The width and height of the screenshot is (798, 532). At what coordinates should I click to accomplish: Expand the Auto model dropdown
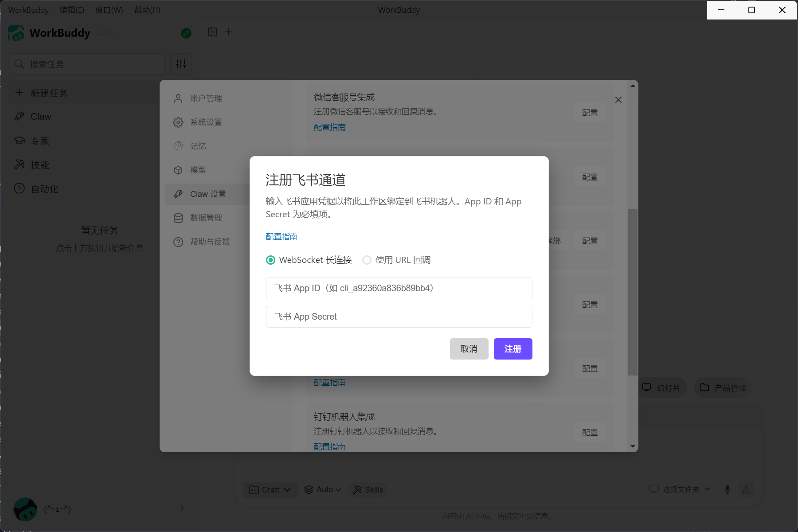[x=323, y=489]
